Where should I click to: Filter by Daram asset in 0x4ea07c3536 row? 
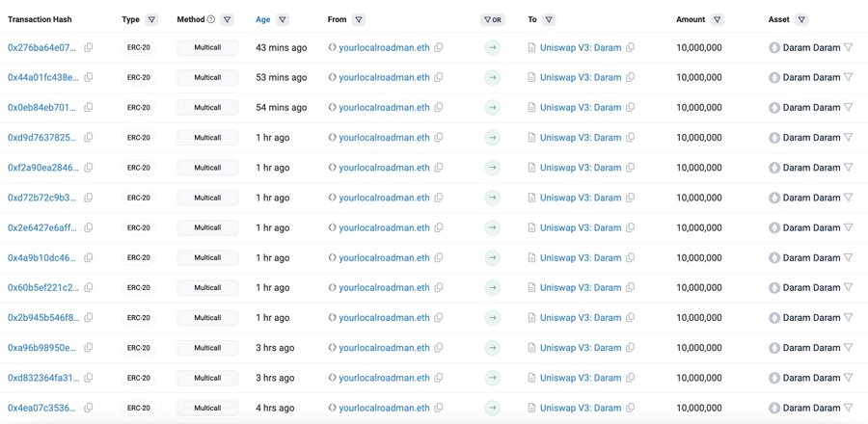[848, 408]
